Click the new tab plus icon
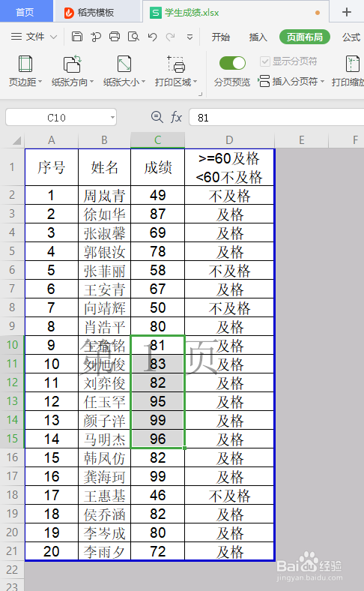Screen dimensions: 364x591 tap(347, 12)
